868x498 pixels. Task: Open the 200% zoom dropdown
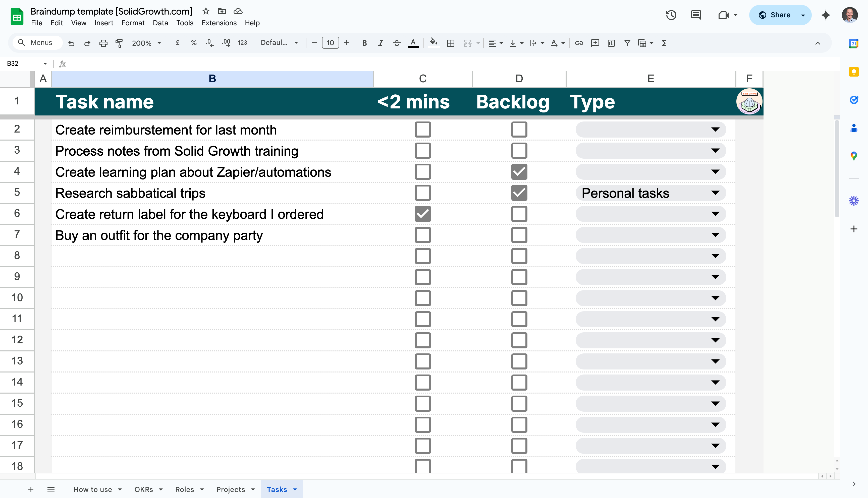pyautogui.click(x=146, y=43)
